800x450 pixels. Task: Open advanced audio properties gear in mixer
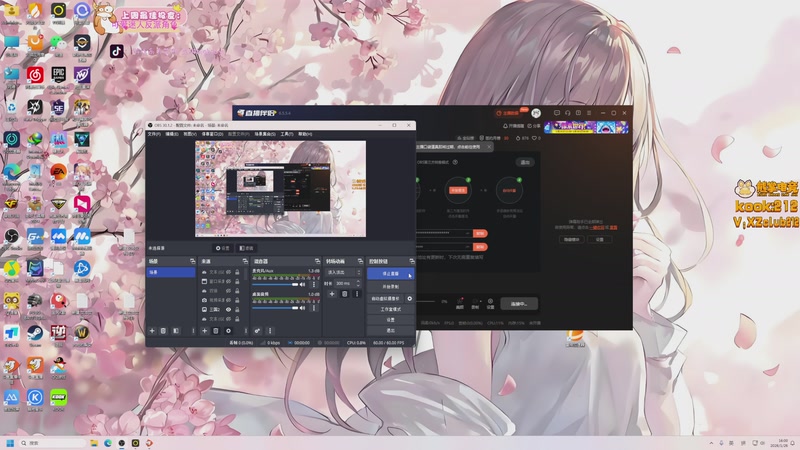click(257, 331)
